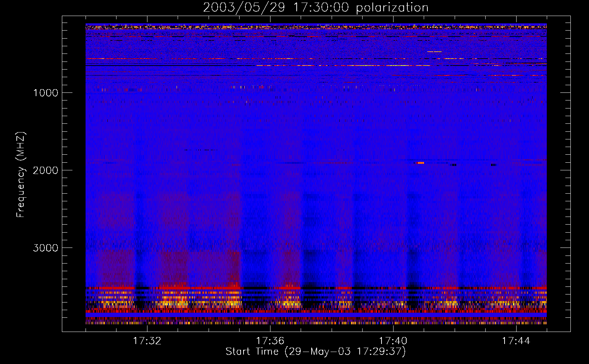Click the 2000 frequency tick label
This screenshot has width=589, height=364.
(46, 170)
